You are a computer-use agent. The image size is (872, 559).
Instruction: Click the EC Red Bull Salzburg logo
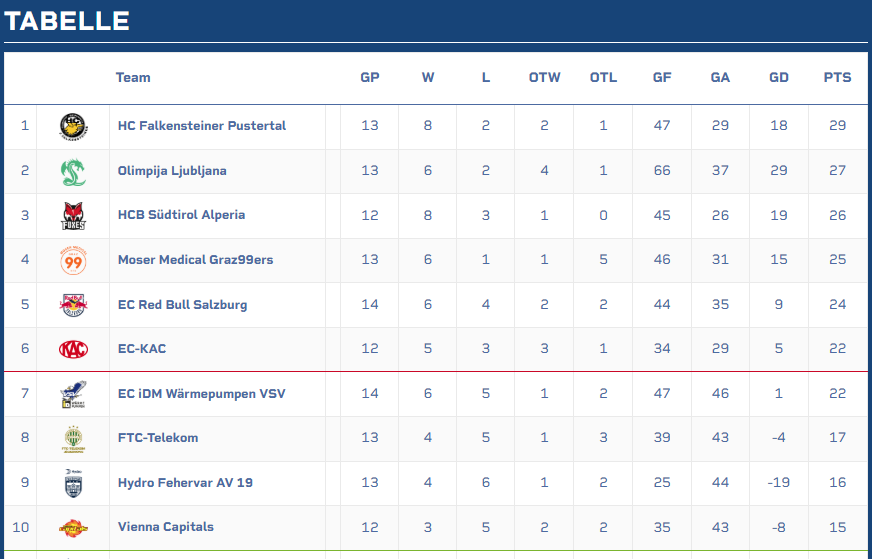pos(72,305)
